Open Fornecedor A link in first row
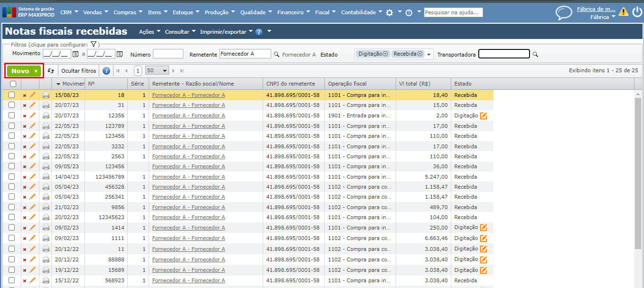This screenshot has height=288, width=644. [189, 95]
